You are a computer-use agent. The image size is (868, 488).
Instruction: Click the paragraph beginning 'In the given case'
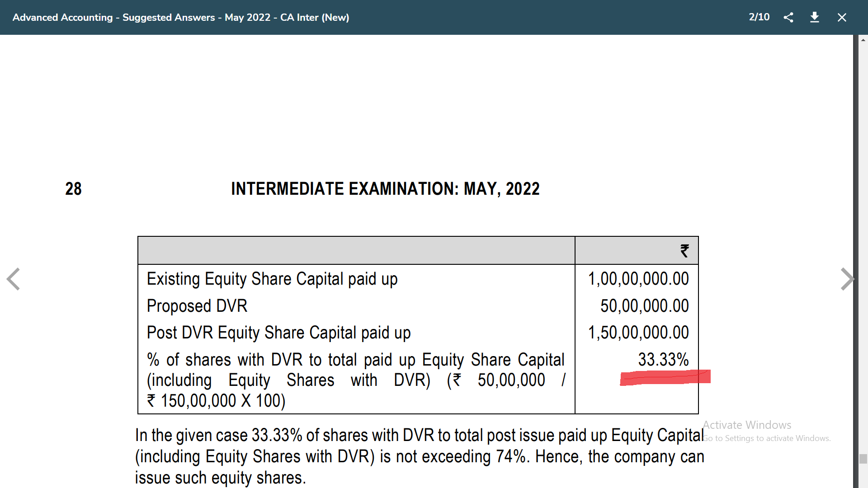(x=419, y=456)
